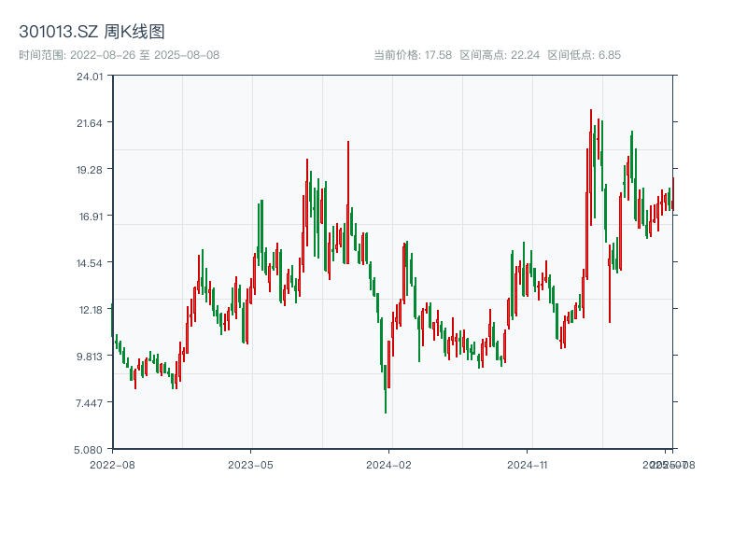Click the y-axis label 9.813
The image size is (747, 560).
coord(90,357)
